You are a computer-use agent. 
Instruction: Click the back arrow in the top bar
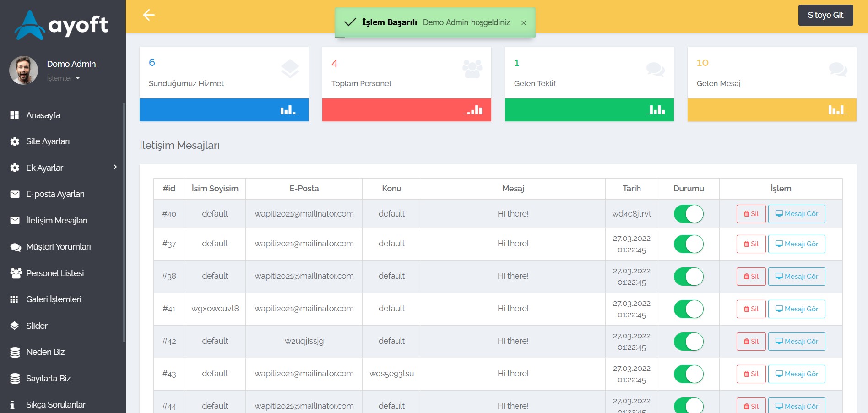(149, 15)
